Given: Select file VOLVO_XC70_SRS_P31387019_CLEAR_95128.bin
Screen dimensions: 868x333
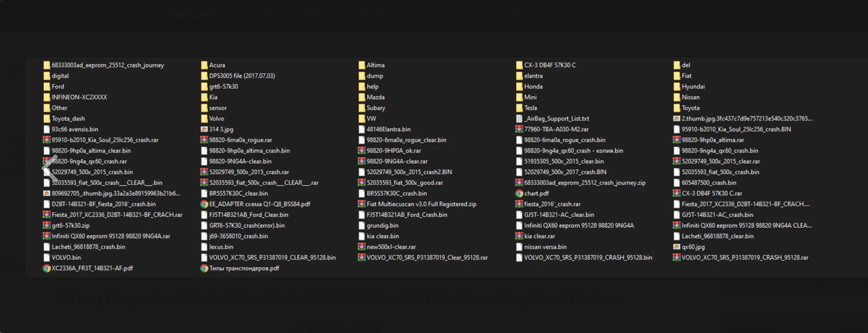Looking at the screenshot, I should pyautogui.click(x=272, y=258).
